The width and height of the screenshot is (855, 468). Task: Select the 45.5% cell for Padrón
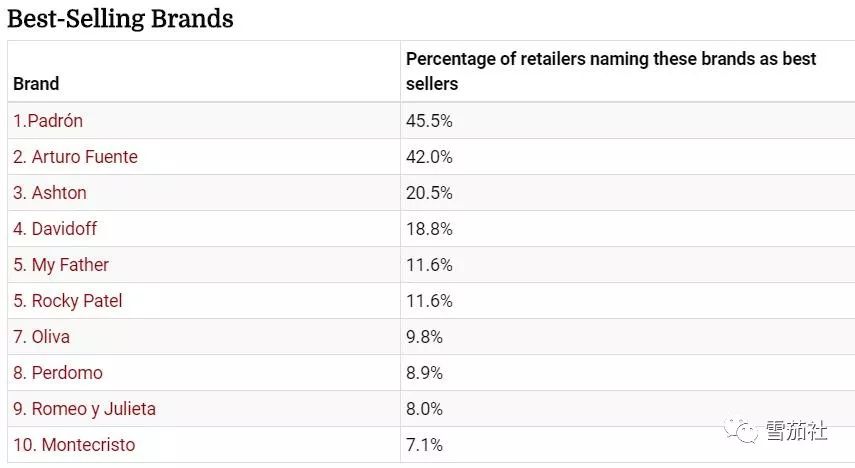point(429,121)
